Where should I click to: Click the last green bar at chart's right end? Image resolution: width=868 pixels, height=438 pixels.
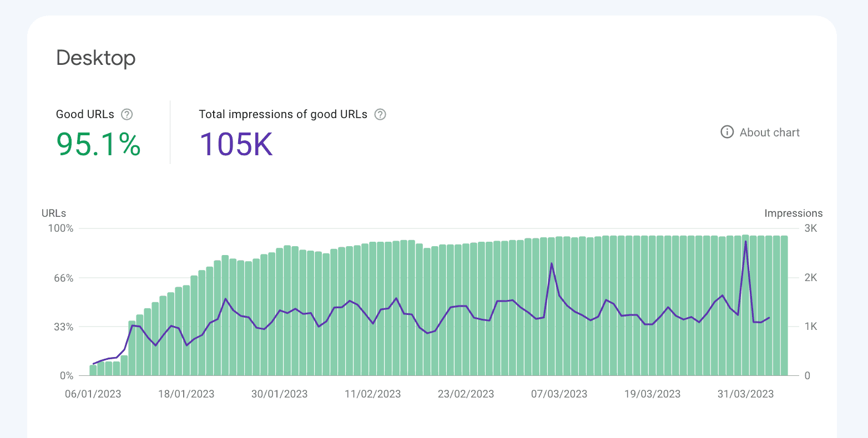784,305
